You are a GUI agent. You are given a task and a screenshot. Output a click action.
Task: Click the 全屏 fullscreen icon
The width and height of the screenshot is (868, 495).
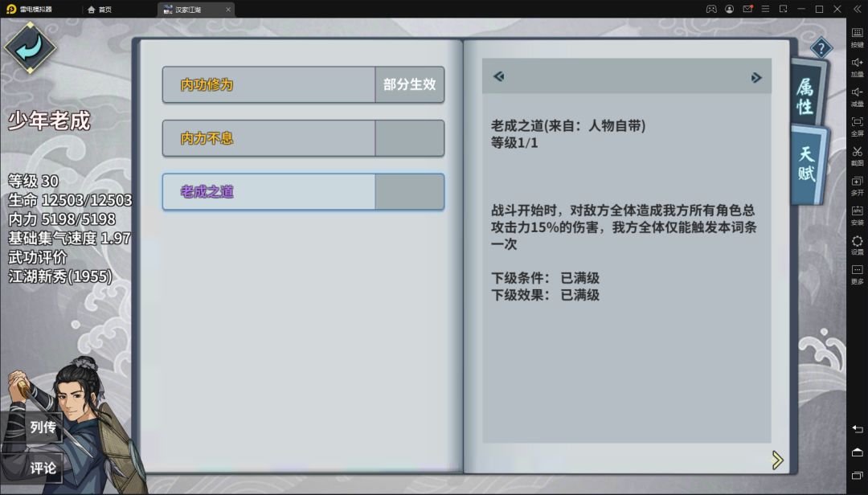point(857,125)
